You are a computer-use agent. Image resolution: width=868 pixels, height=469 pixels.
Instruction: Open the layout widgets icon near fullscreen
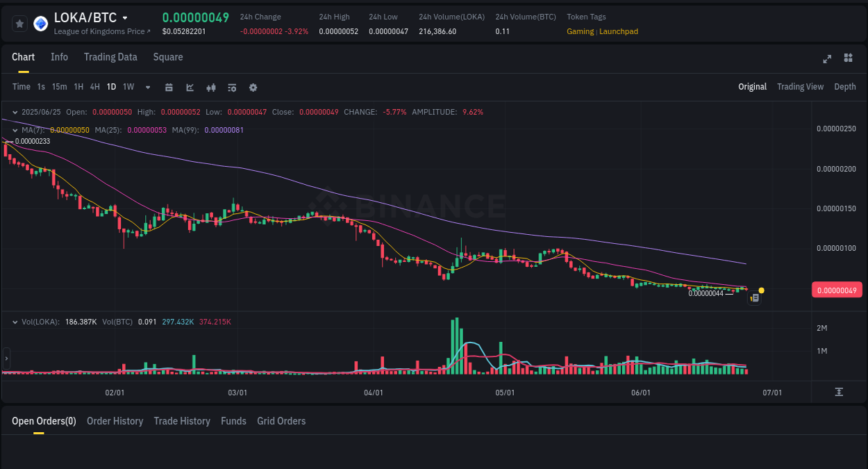tap(848, 58)
